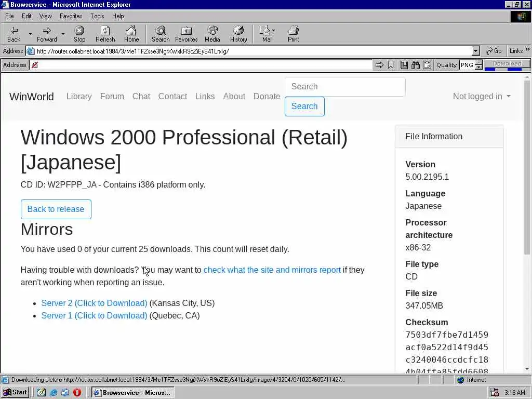The height and width of the screenshot is (399, 532).
Task: Go to the WinWorld home link
Action: 32,96
